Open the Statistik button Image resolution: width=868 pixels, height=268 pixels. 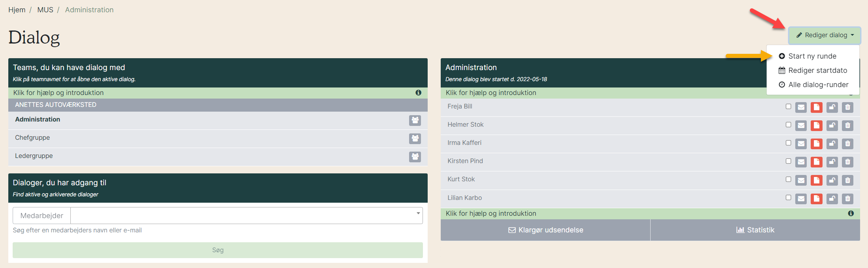coord(755,230)
